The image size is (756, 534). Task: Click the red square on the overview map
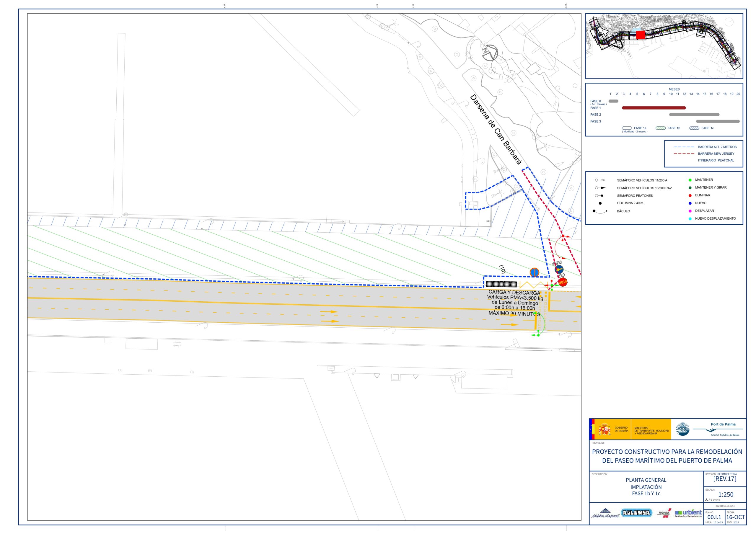(641, 35)
